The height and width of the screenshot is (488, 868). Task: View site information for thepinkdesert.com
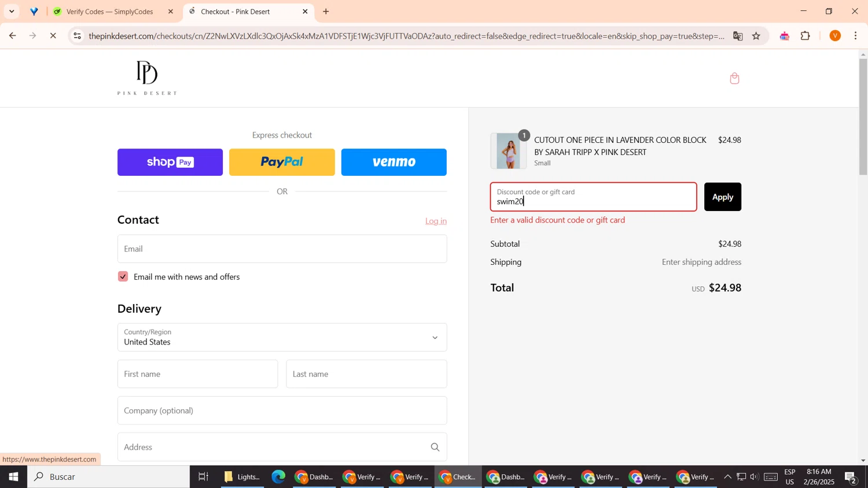78,36
